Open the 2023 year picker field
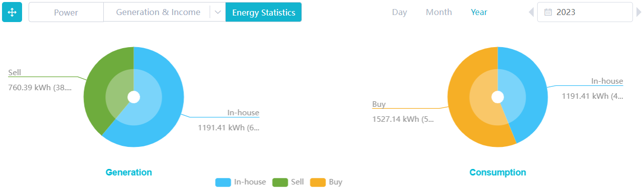This screenshot has height=191, width=644. coord(585,12)
